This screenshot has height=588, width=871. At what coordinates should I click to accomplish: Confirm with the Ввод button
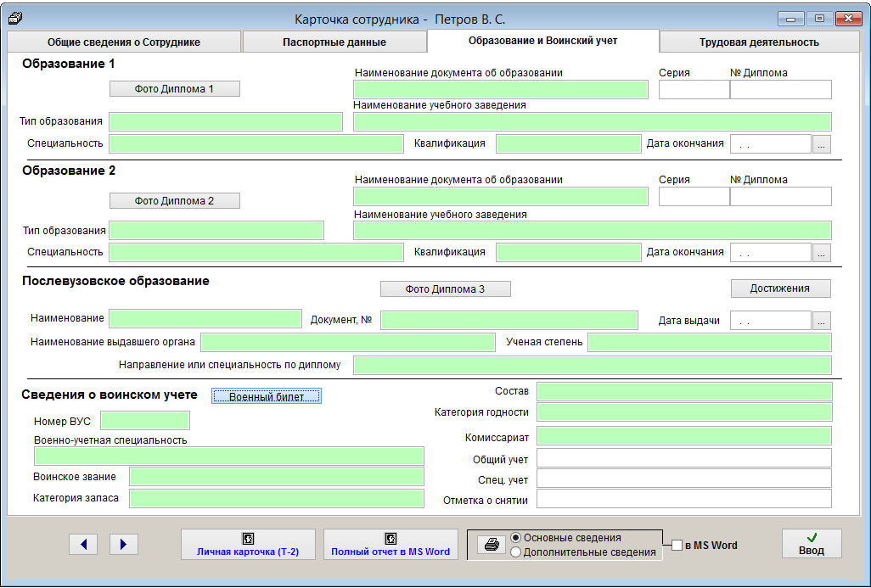click(x=812, y=544)
